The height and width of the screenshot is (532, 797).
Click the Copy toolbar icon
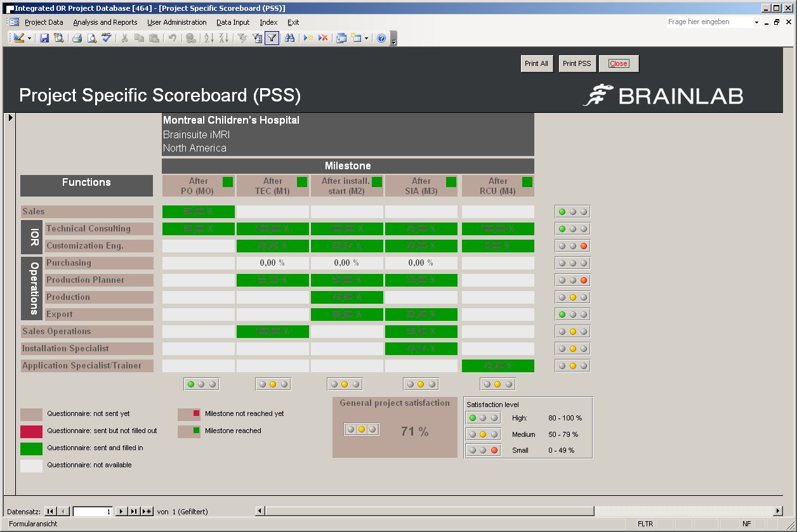(x=139, y=38)
